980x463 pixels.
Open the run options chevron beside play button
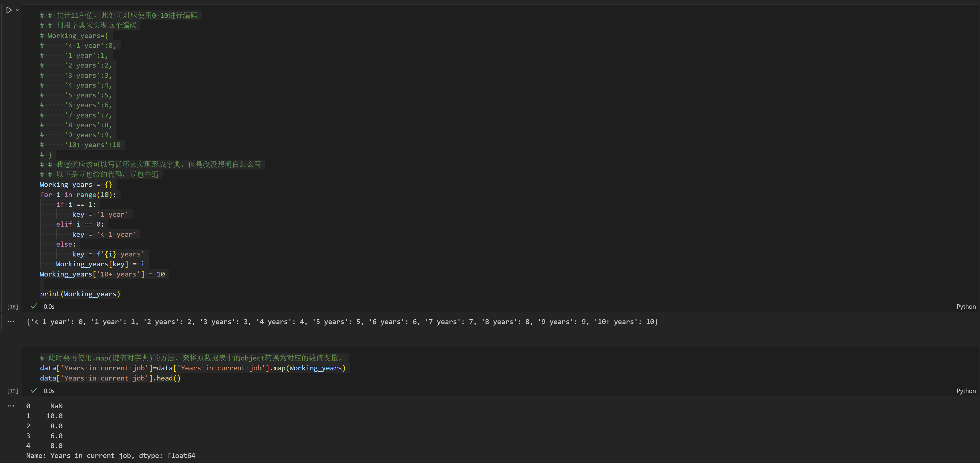(x=18, y=10)
